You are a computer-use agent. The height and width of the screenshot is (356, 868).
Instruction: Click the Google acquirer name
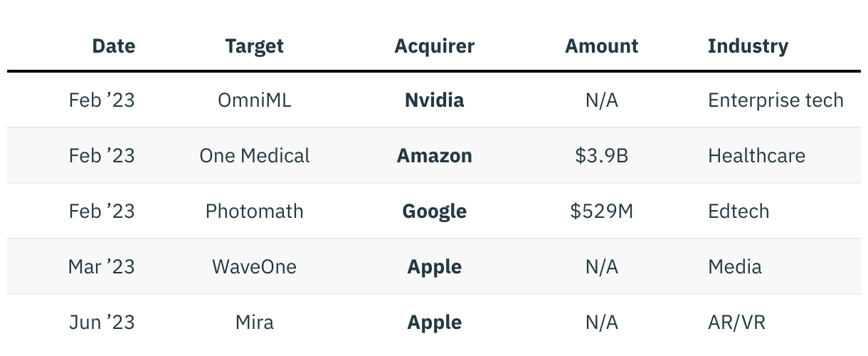tap(434, 211)
